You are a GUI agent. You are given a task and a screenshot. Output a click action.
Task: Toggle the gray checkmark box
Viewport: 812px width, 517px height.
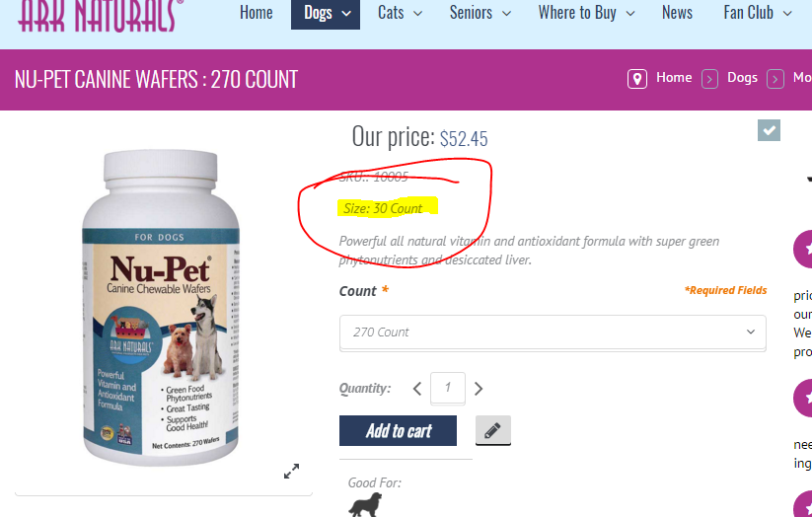tap(769, 130)
